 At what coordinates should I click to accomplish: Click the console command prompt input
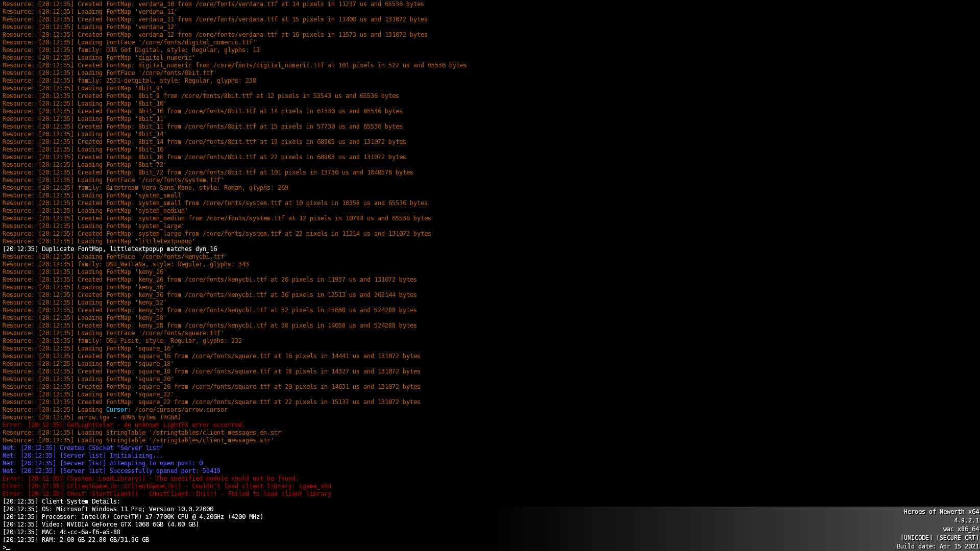tap(6, 547)
